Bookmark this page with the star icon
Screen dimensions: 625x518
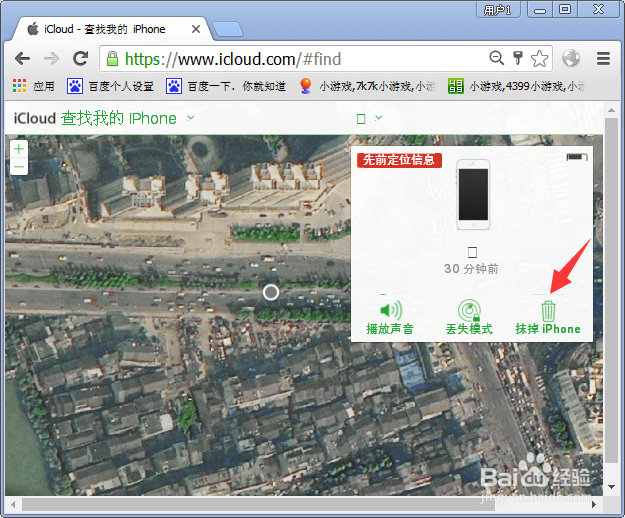tap(539, 59)
